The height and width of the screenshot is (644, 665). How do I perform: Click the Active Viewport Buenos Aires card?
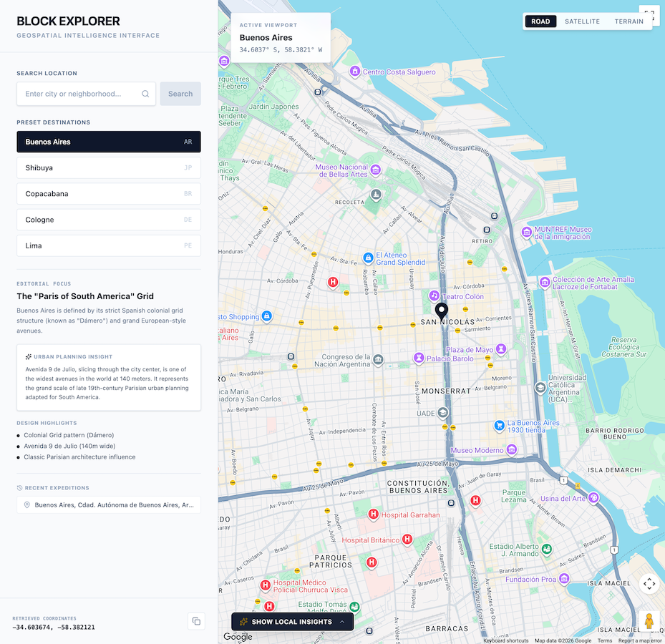pyautogui.click(x=281, y=38)
